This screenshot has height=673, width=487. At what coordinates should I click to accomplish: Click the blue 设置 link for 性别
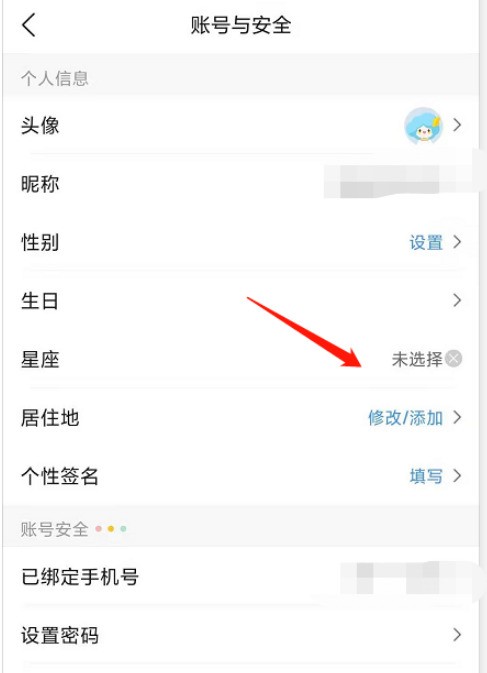[426, 243]
